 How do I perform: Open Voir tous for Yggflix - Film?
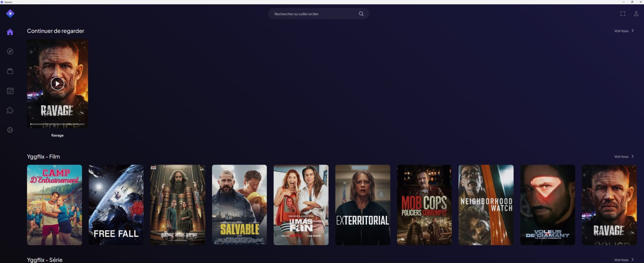pos(621,157)
